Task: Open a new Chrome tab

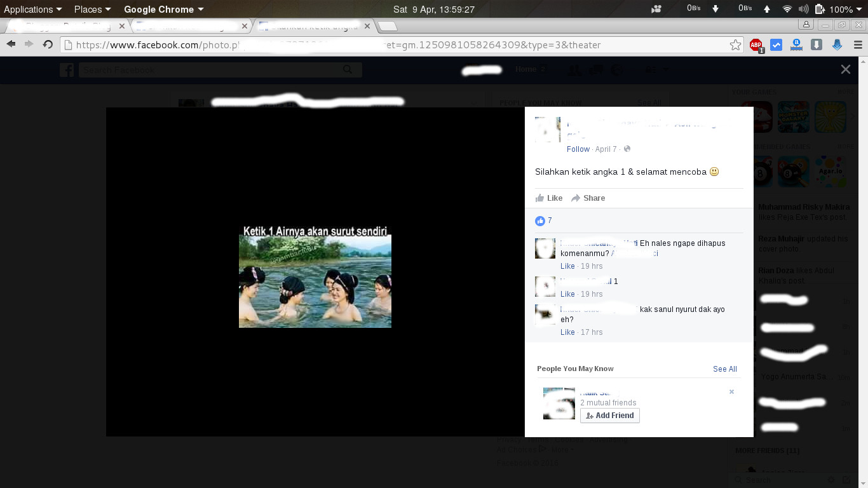Action: [x=388, y=26]
